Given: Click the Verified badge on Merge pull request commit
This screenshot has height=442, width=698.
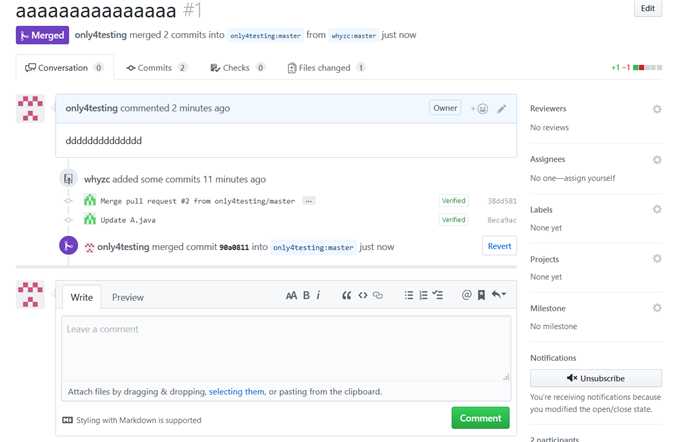Looking at the screenshot, I should tap(453, 201).
